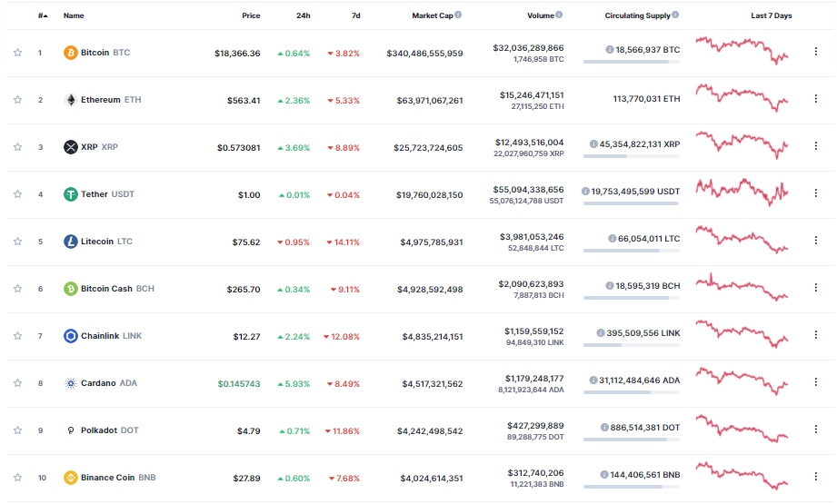Favorite Tether using its star

[17, 194]
